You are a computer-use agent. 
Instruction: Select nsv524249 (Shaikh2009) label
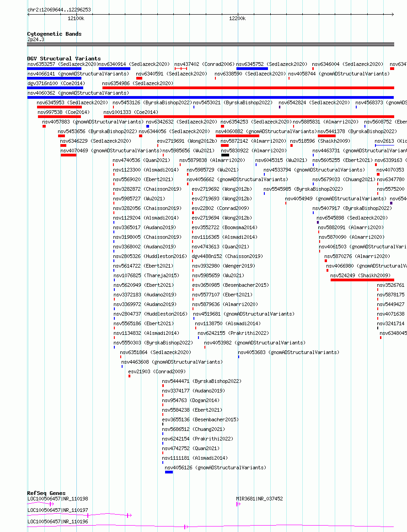(x=360, y=275)
